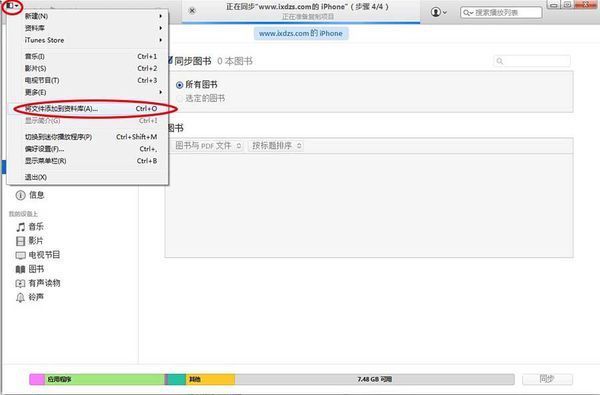
Task: Choose 退出(X) to quit iTunes
Action: [87, 177]
